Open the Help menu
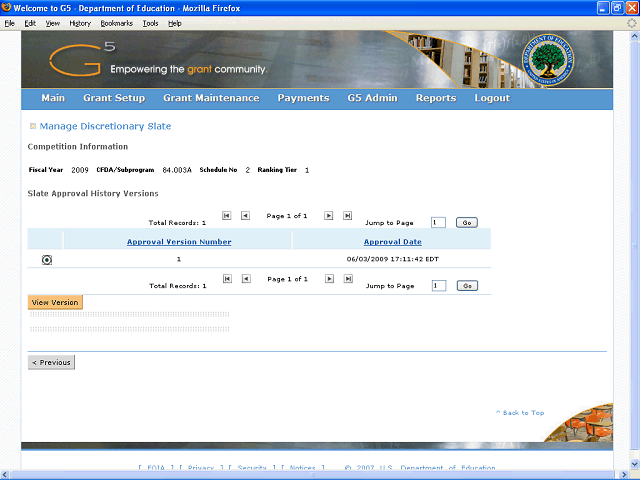Viewport: 640px width, 480px height. click(x=175, y=23)
